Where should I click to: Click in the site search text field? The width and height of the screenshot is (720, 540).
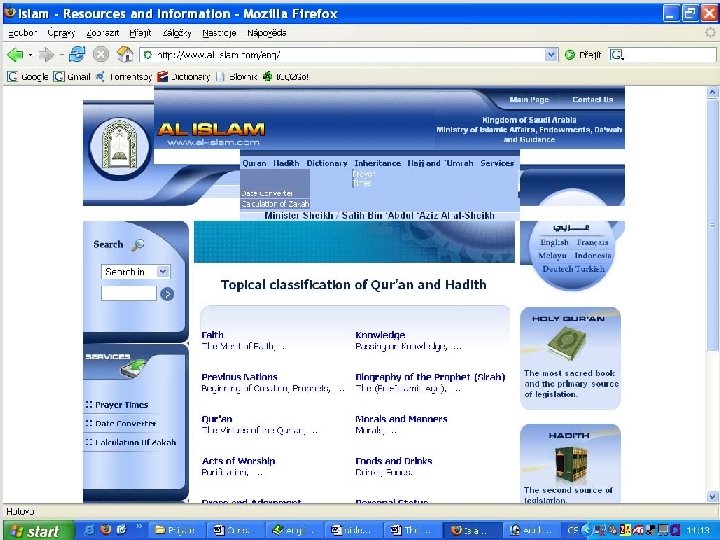pos(129,293)
